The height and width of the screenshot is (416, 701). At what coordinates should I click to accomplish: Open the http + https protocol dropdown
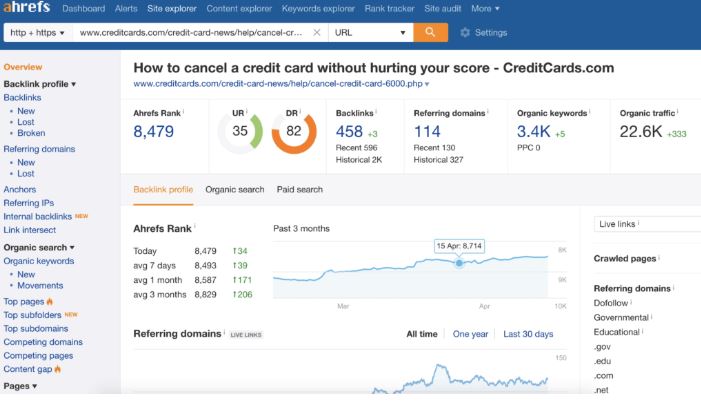(x=38, y=33)
